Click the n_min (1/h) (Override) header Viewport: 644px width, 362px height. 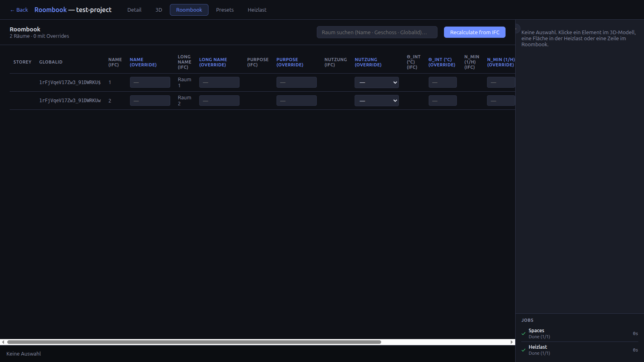pyautogui.click(x=501, y=62)
